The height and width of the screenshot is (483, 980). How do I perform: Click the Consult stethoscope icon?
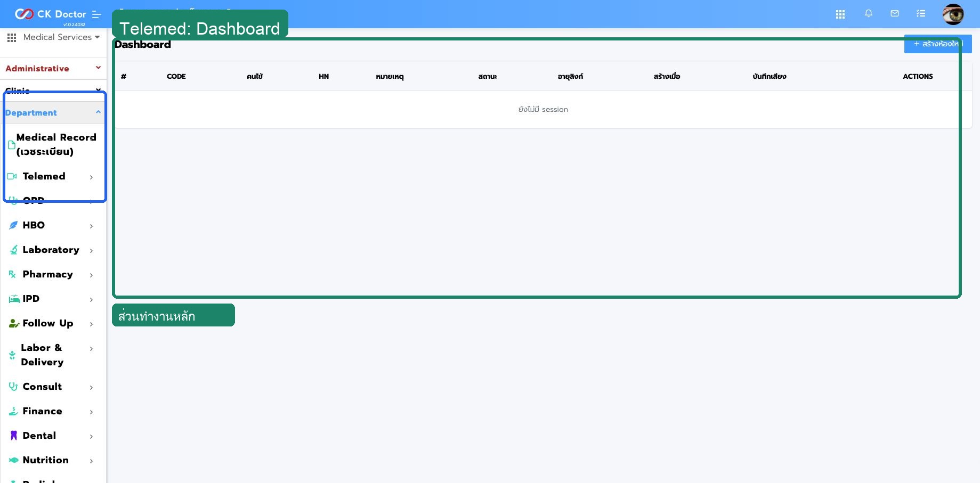click(x=13, y=387)
